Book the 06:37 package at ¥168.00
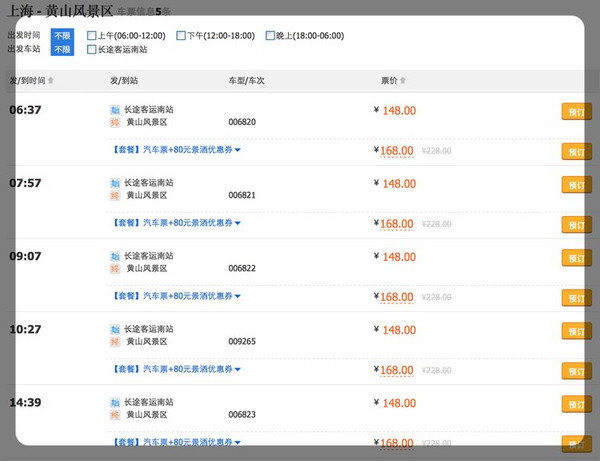600x461 pixels. (576, 151)
